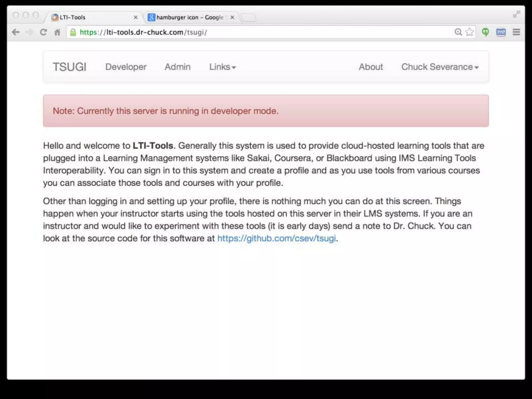Click the browser back arrow
Screen dimensions: 532x399
click(16, 32)
